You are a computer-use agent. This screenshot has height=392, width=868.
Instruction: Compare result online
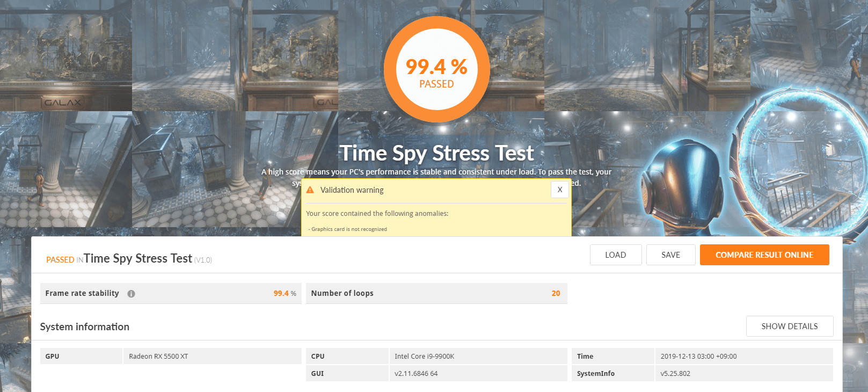pos(764,255)
